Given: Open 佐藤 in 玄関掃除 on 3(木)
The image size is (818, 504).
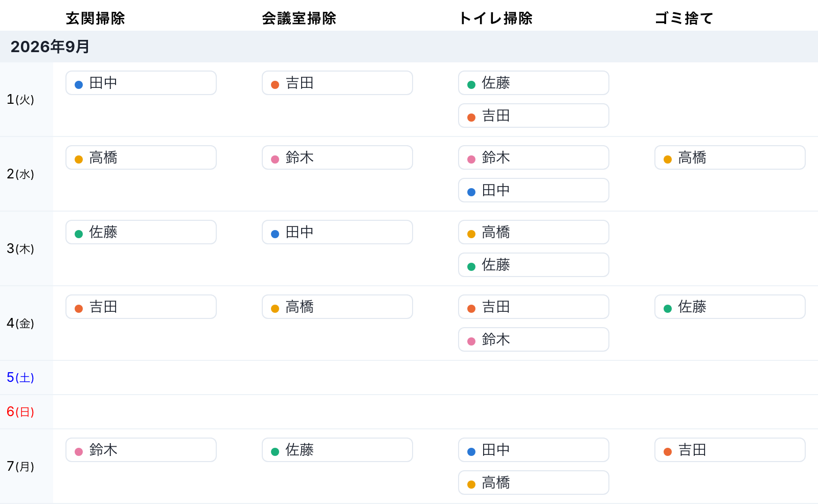Looking at the screenshot, I should (141, 232).
